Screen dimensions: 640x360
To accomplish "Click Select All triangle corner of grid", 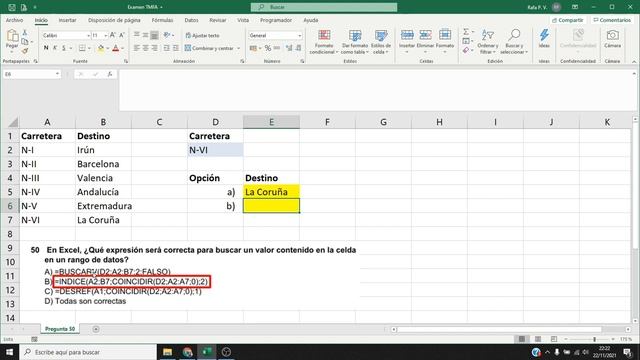I will click(x=13, y=122).
